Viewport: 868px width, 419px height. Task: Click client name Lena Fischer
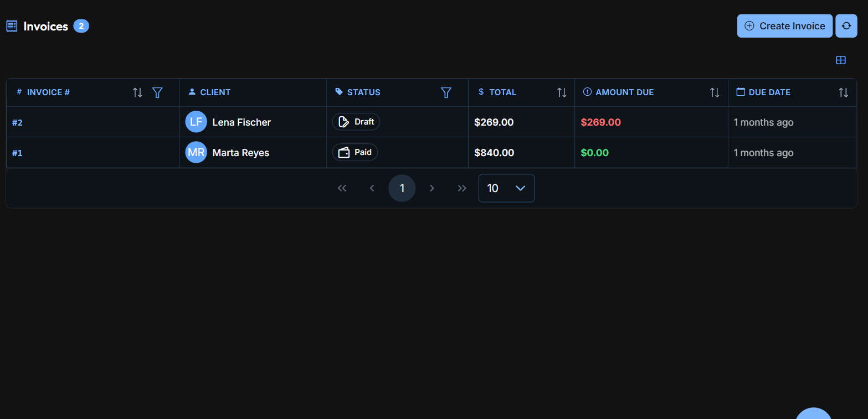[242, 122]
